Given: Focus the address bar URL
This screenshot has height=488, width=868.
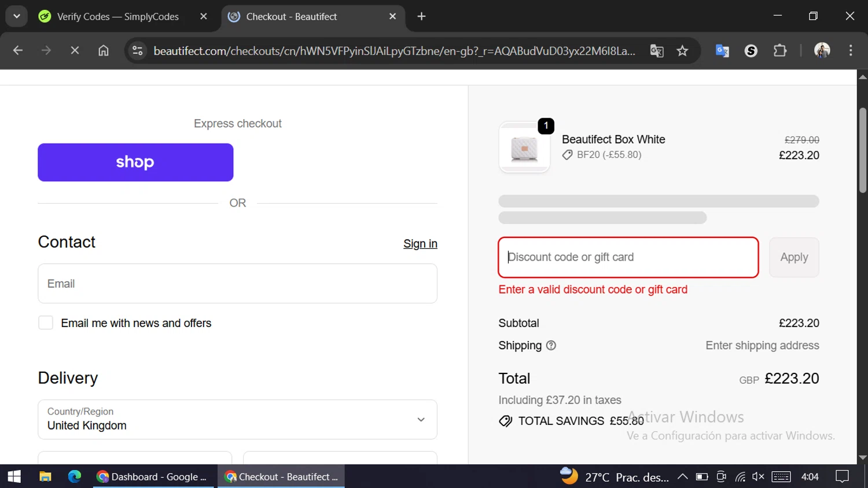Looking at the screenshot, I should pyautogui.click(x=394, y=51).
